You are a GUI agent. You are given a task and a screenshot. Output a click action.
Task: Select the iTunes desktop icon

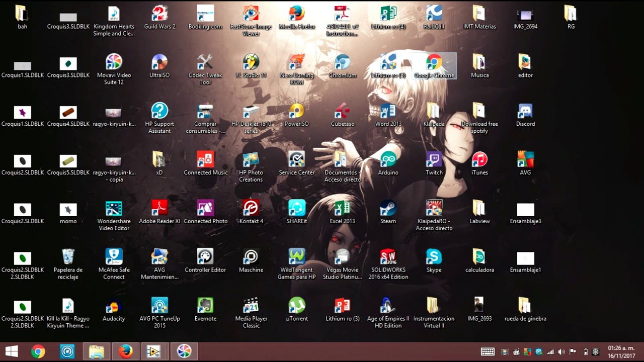coord(479,163)
